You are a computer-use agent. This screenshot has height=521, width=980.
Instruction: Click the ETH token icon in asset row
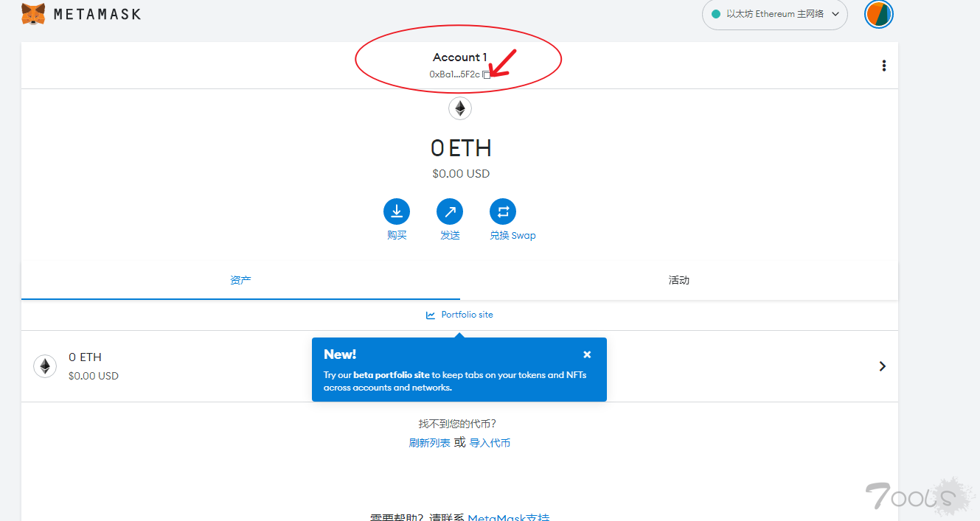(45, 366)
